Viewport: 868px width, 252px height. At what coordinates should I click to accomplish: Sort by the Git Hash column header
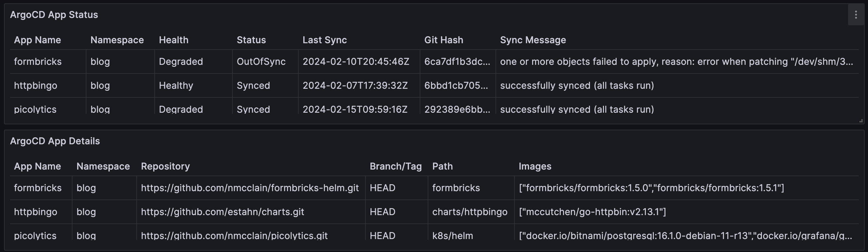(x=443, y=40)
